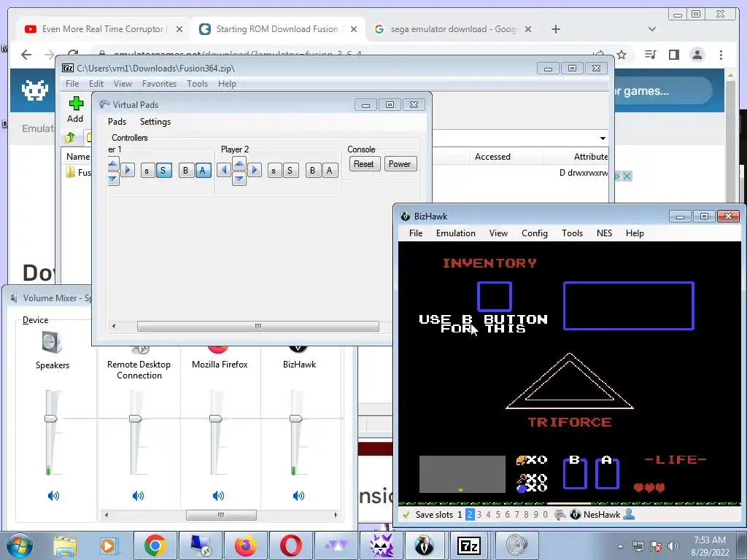The height and width of the screenshot is (560, 747).
Task: Toggle Player 2 up arrow button
Action: click(x=239, y=163)
